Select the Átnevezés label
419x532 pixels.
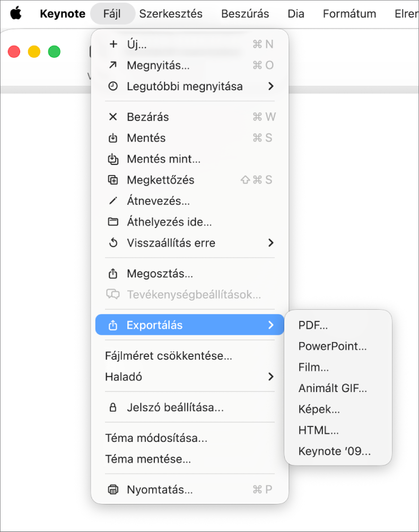[x=158, y=201]
